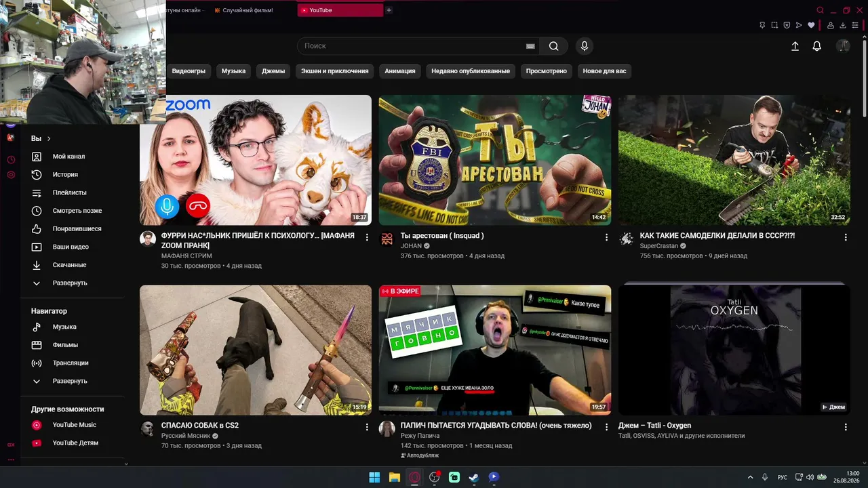Screen dimensions: 868x488
Task: Click the heart bookmark icon
Action: 811,25
